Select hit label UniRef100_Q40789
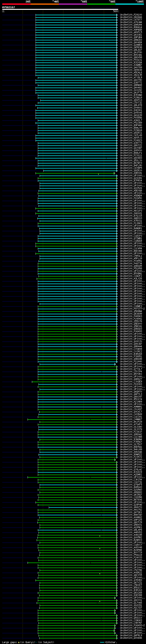Image resolution: width=146 pixels, height=644 pixels. point(131,67)
